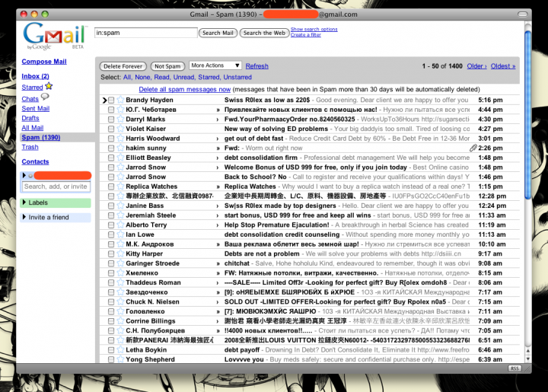Star the Thaddeus Roman email
Image resolution: width=548 pixels, height=392 pixels.
tap(120, 282)
